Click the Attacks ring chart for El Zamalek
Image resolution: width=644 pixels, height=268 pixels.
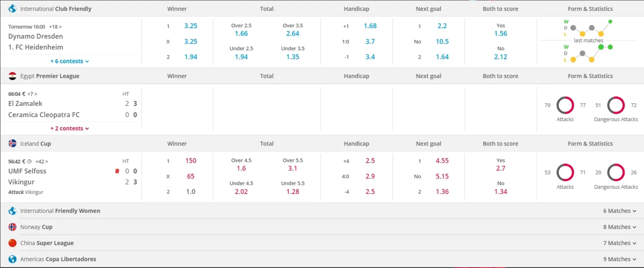pyautogui.click(x=565, y=105)
